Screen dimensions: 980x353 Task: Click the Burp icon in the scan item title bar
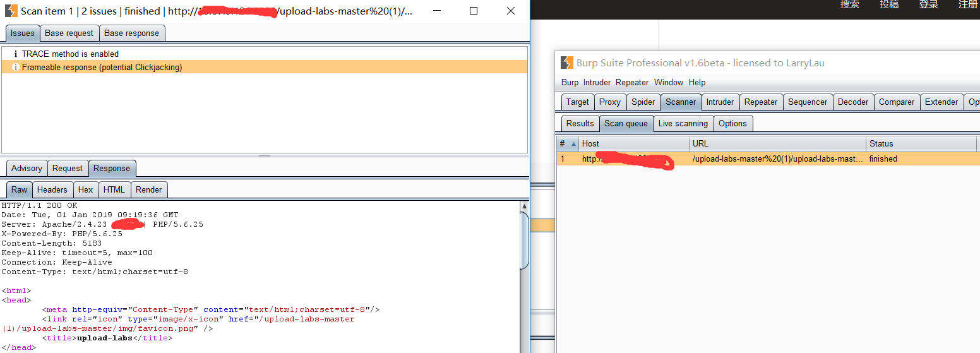pos(11,11)
